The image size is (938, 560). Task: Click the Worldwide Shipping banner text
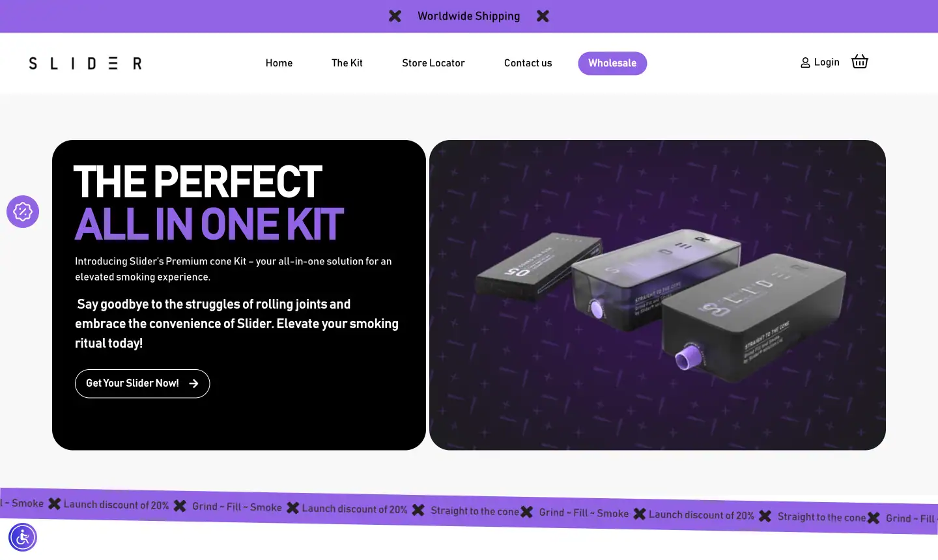pos(468,16)
